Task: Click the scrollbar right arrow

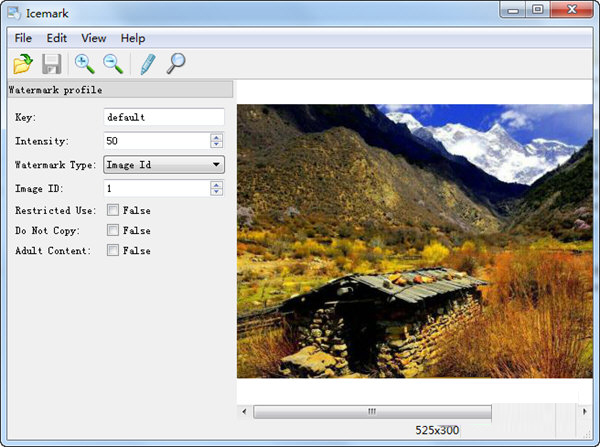Action: pos(584,412)
